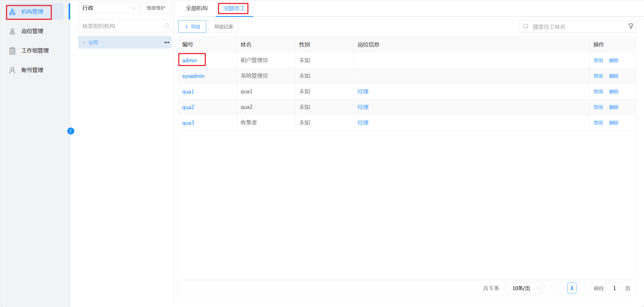Image resolution: width=644 pixels, height=307 pixels.
Task: Click the magnifier icon in the organization search
Action: click(167, 26)
